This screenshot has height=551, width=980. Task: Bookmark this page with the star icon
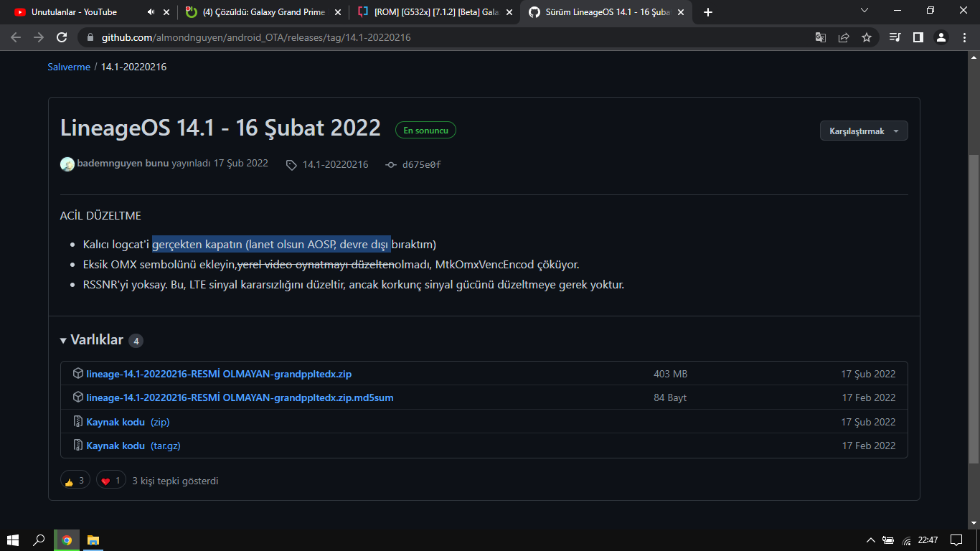point(867,37)
